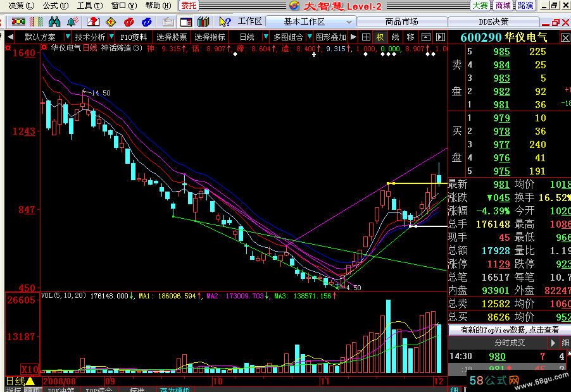Open the 窗口(W) menu
571x392 pixels.
click(124, 6)
